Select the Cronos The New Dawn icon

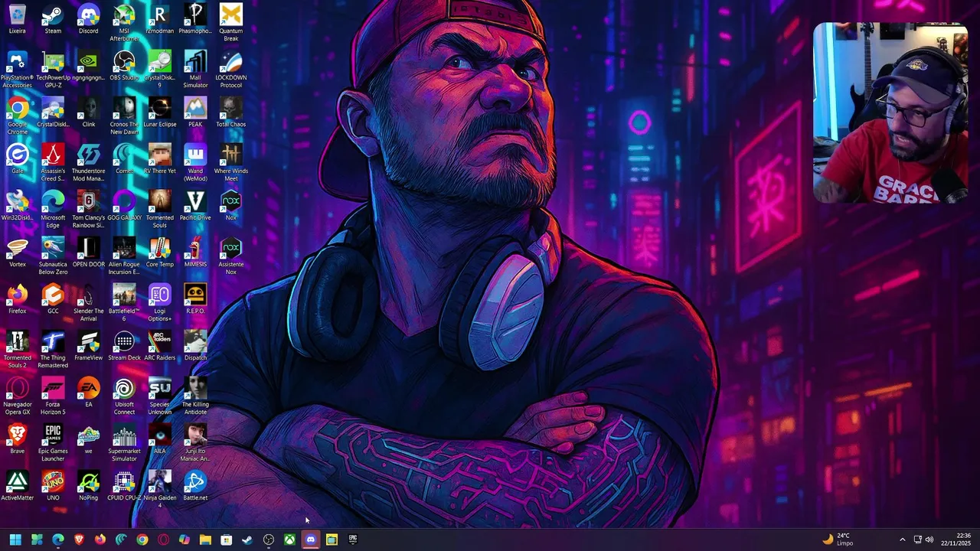pos(124,116)
